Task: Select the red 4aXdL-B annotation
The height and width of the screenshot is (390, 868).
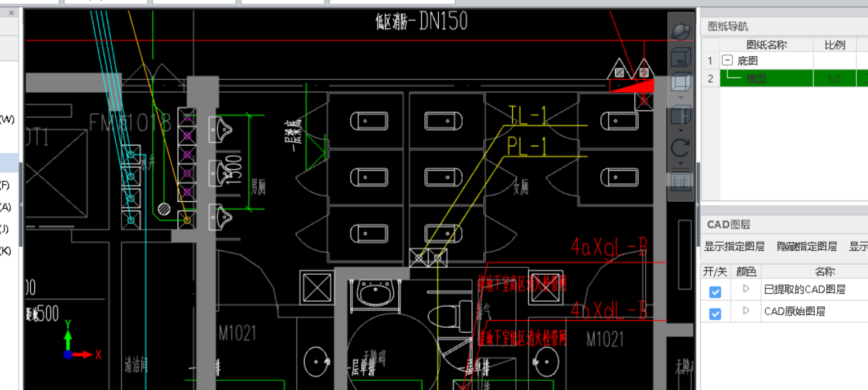Action: (609, 310)
